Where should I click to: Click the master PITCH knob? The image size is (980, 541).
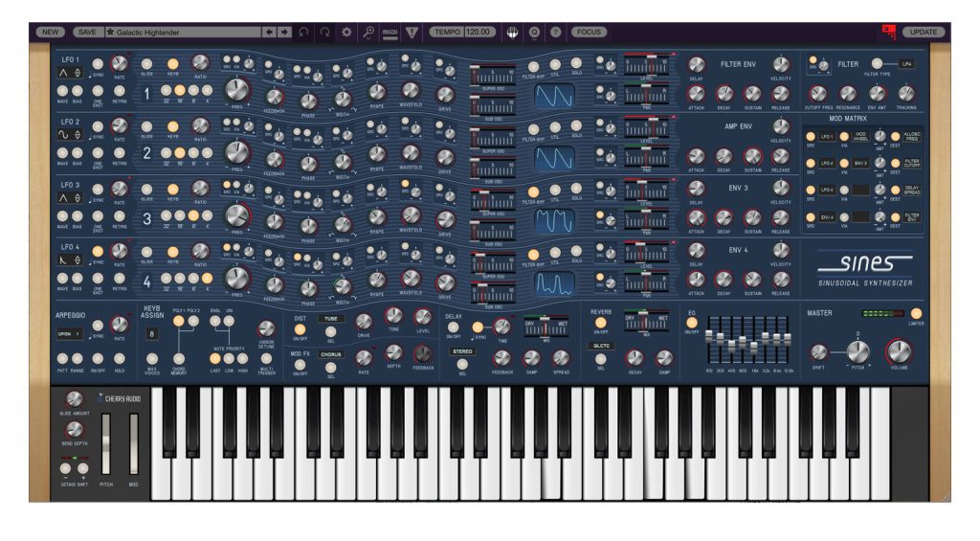tap(858, 351)
